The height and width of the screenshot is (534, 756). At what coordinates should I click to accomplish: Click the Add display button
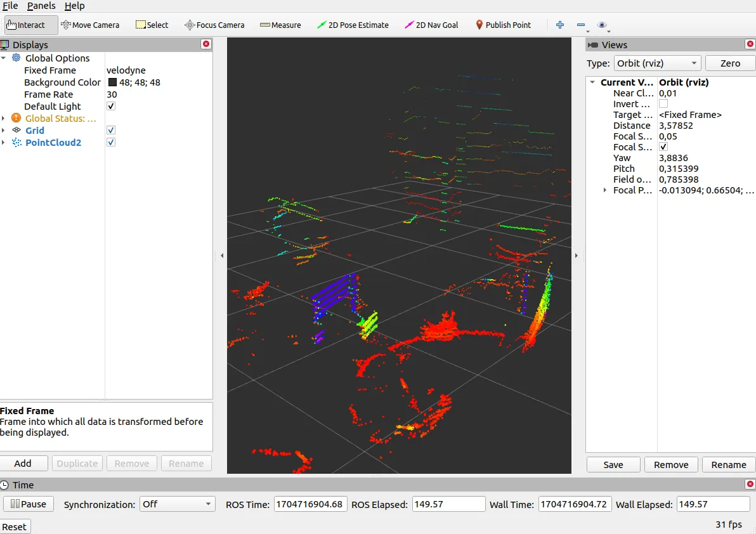pyautogui.click(x=23, y=464)
